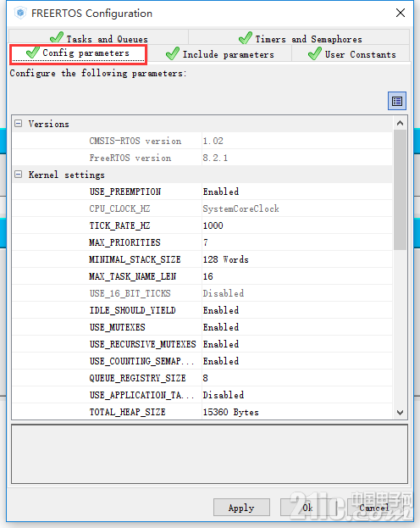This screenshot has height=528, width=420.
Task: Select the CPU_CLOCK_HZ parameter name
Action: [x=119, y=208]
